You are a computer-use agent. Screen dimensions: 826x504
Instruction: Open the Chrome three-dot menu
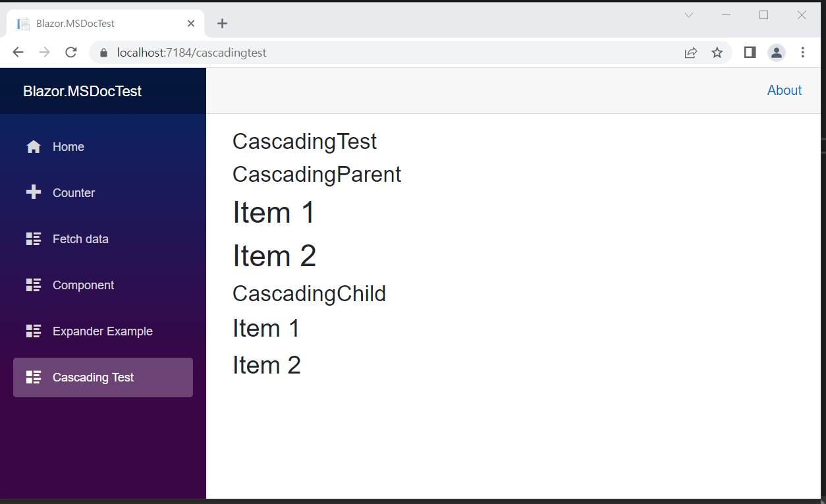tap(802, 53)
